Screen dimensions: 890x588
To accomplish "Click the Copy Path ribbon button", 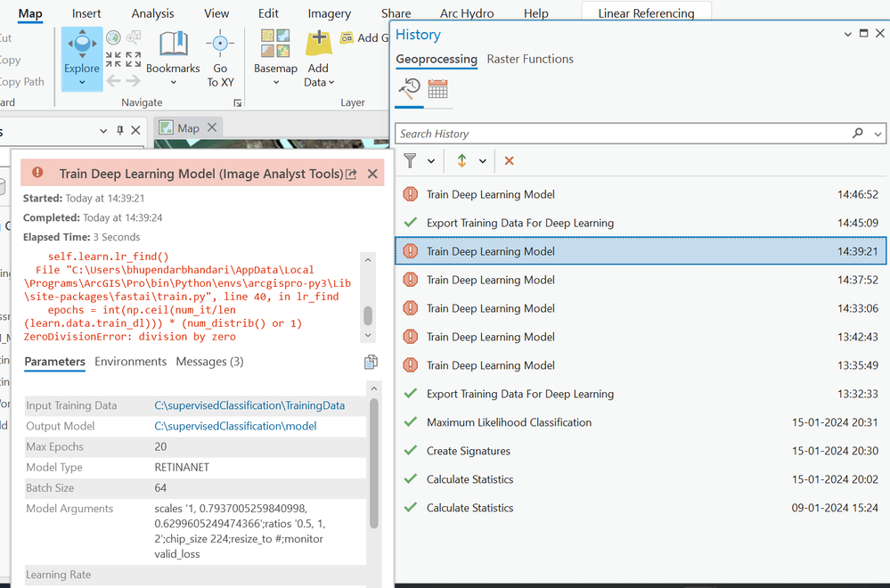I will tap(21, 82).
